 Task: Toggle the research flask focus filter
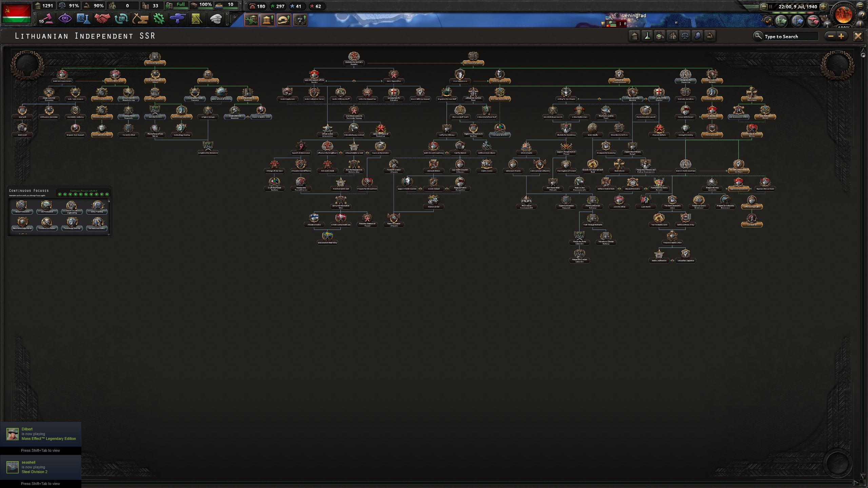647,36
